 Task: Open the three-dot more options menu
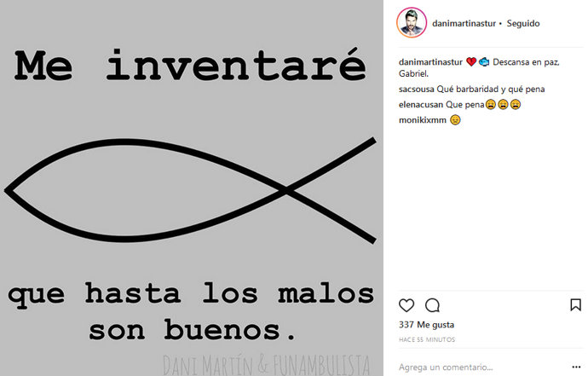576,367
